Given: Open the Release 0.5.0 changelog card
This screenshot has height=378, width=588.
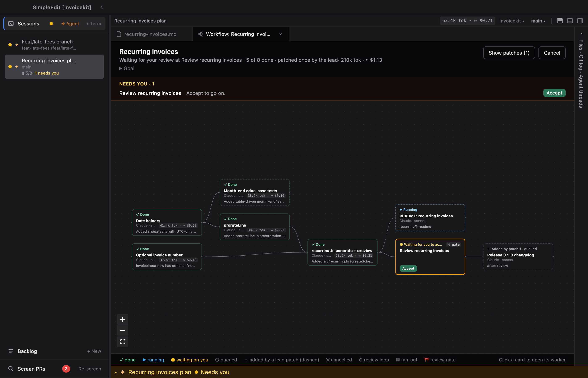Looking at the screenshot, I should (518, 257).
